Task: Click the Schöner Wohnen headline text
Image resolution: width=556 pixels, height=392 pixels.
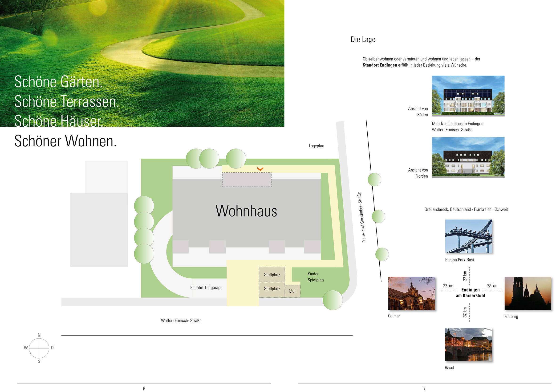Action: 65,141
